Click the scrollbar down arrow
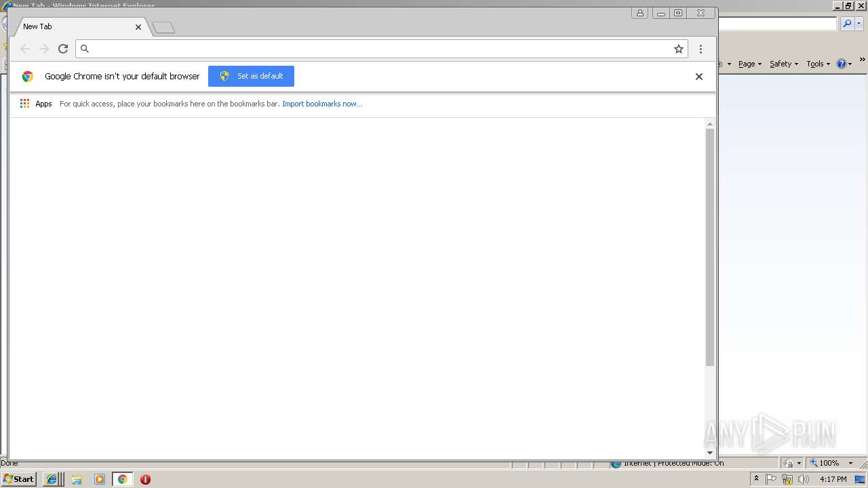Viewport: 868px width, 488px height. pos(710,452)
